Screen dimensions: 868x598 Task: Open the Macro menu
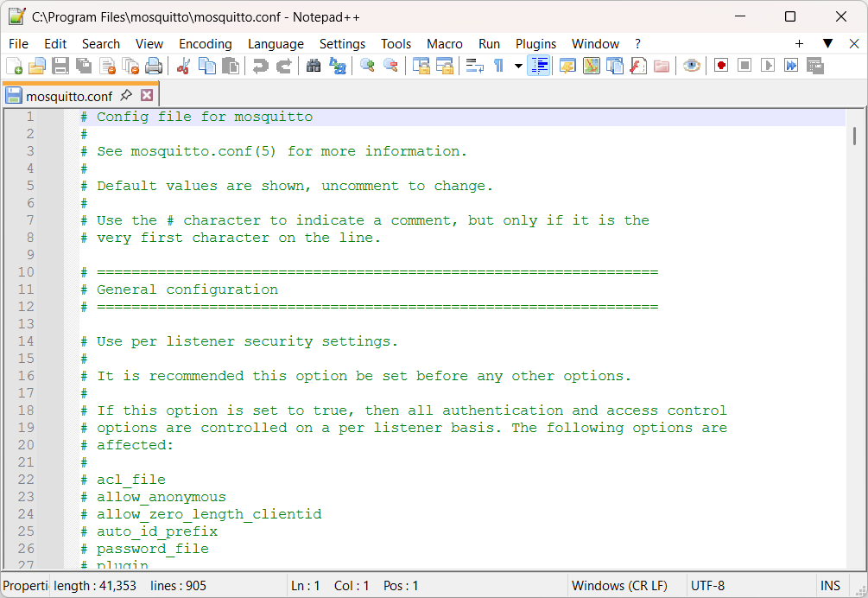coord(445,44)
